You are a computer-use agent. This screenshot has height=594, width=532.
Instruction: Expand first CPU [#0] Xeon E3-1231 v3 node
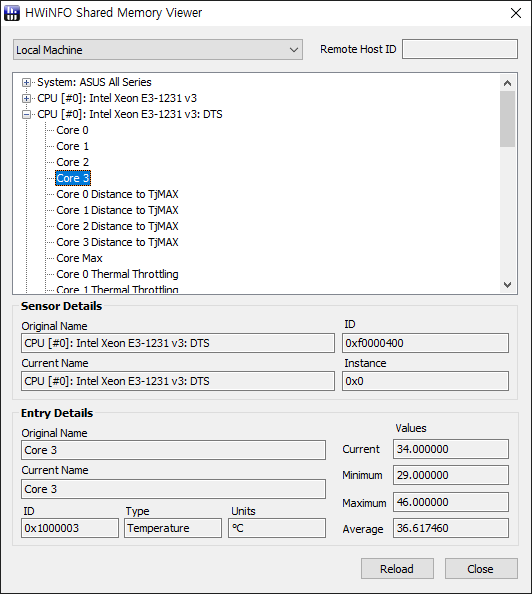(26, 98)
